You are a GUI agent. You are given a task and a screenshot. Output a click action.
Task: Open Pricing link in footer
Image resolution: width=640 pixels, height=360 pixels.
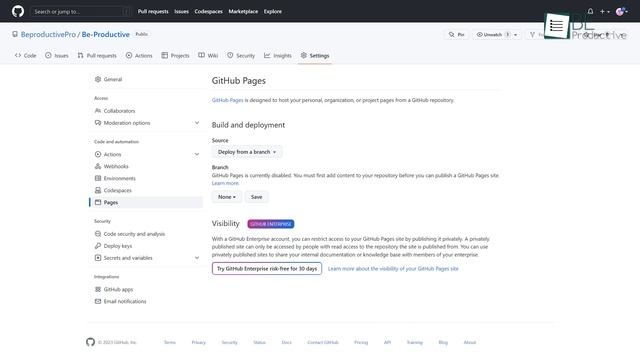[361, 342]
